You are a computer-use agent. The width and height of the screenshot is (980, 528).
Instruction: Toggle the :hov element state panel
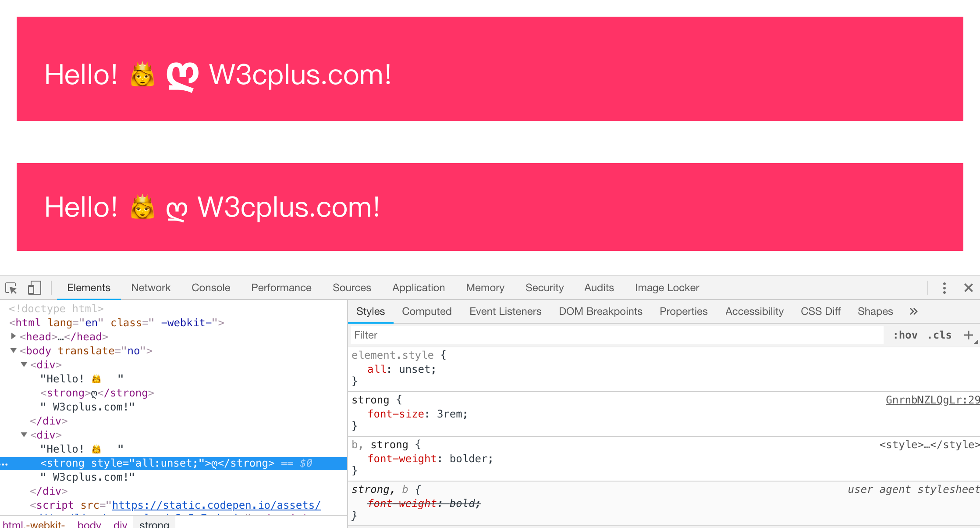(x=905, y=335)
